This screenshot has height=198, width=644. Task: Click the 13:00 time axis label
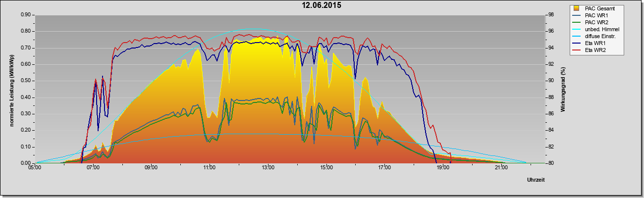[x=268, y=168]
